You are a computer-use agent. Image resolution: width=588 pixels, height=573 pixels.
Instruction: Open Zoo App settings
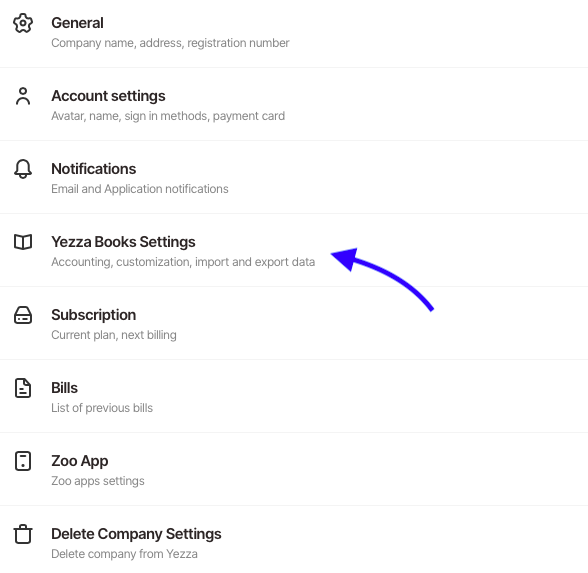click(x=294, y=469)
